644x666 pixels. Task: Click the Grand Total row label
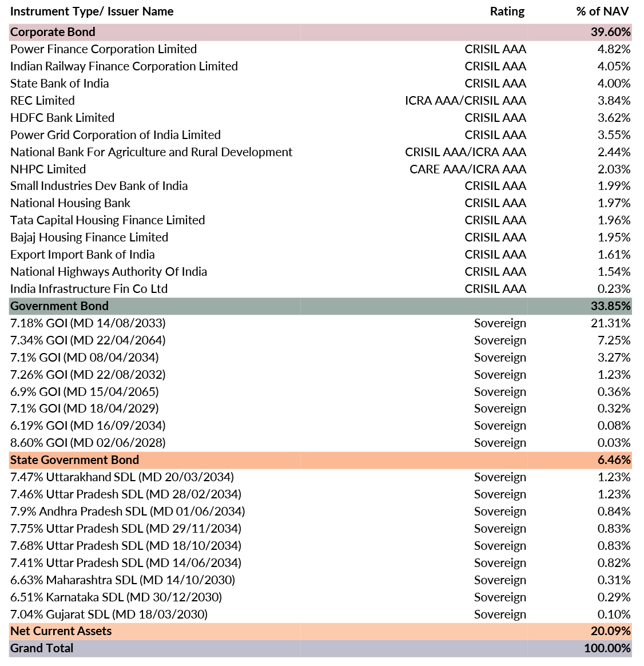pyautogui.click(x=42, y=648)
